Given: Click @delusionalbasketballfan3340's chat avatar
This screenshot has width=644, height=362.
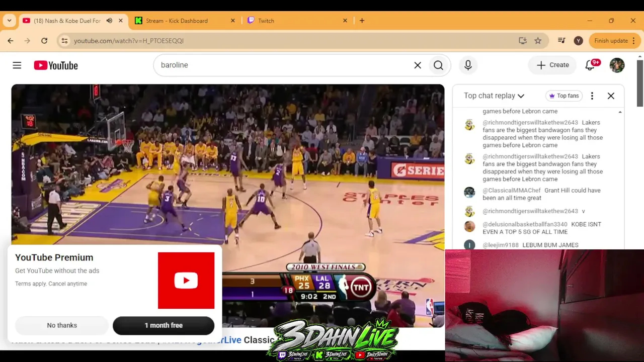Looking at the screenshot, I should 469,226.
